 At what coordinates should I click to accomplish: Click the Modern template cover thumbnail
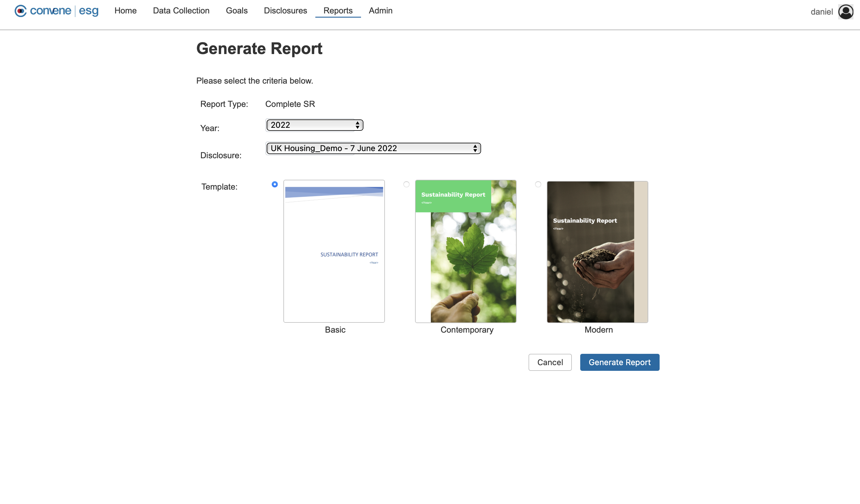597,251
